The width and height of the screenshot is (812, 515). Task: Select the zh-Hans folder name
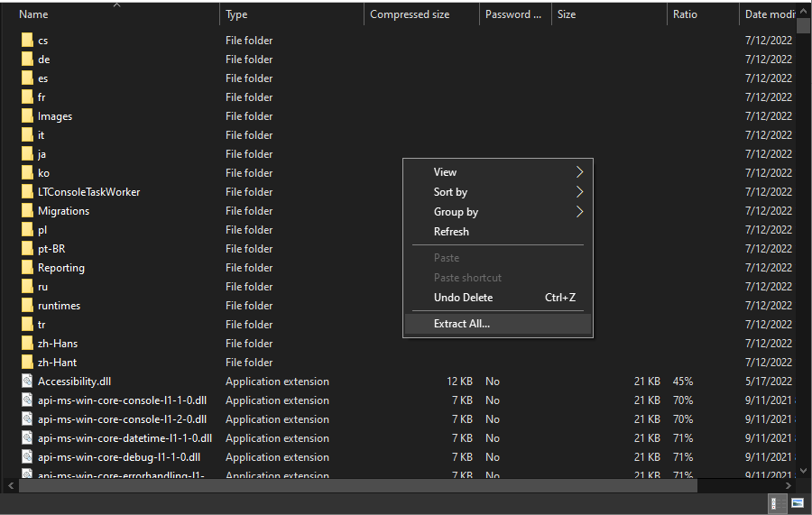[58, 343]
